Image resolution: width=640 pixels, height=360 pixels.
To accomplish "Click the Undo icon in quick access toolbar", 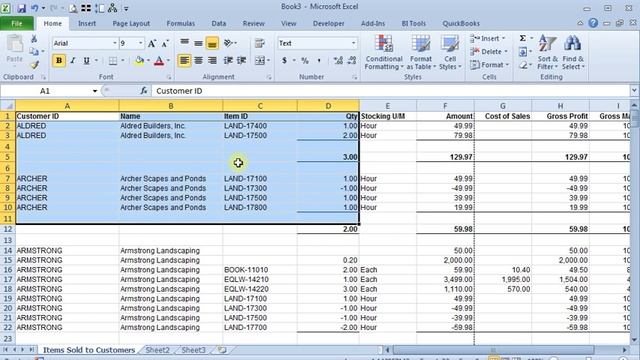I will pos(34,8).
